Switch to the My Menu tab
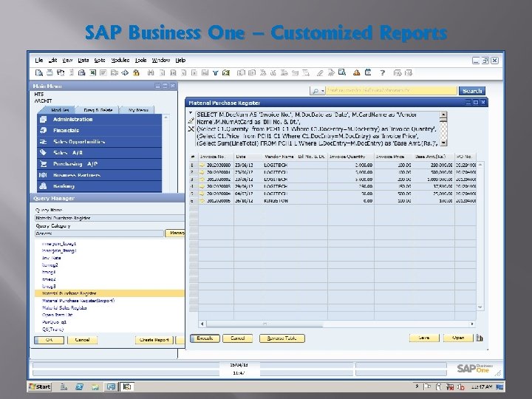Viewport: 532px width, 399px height. (x=138, y=110)
